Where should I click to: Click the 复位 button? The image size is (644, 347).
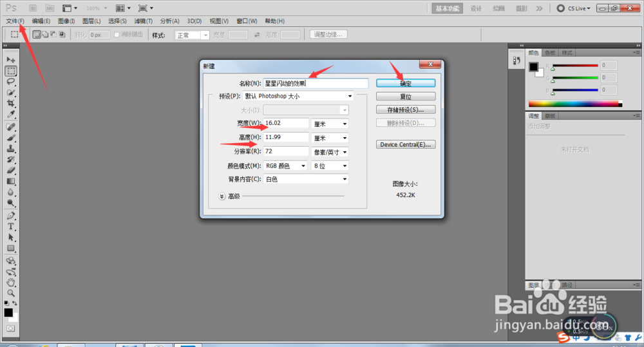click(x=406, y=97)
